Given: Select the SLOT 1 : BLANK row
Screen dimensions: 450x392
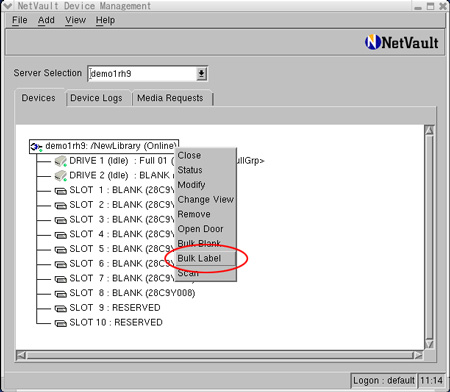Looking at the screenshot, I should 121,190.
